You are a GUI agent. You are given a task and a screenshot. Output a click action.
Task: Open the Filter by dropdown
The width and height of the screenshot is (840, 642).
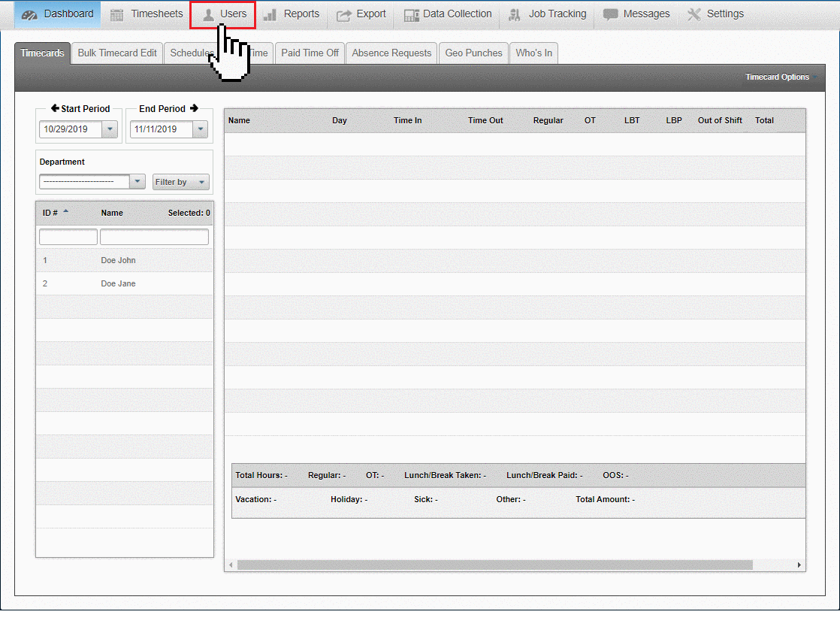tap(180, 181)
